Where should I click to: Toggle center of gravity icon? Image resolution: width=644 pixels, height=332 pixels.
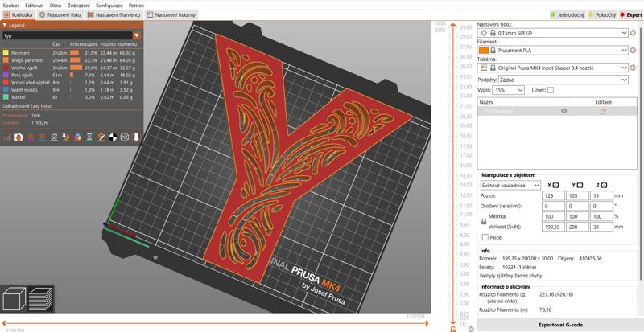pyautogui.click(x=113, y=137)
